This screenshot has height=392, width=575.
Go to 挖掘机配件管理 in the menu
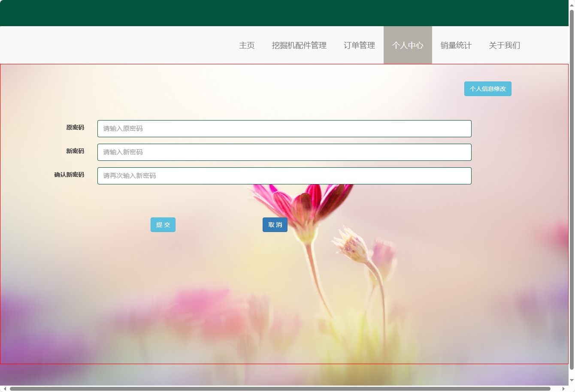299,45
